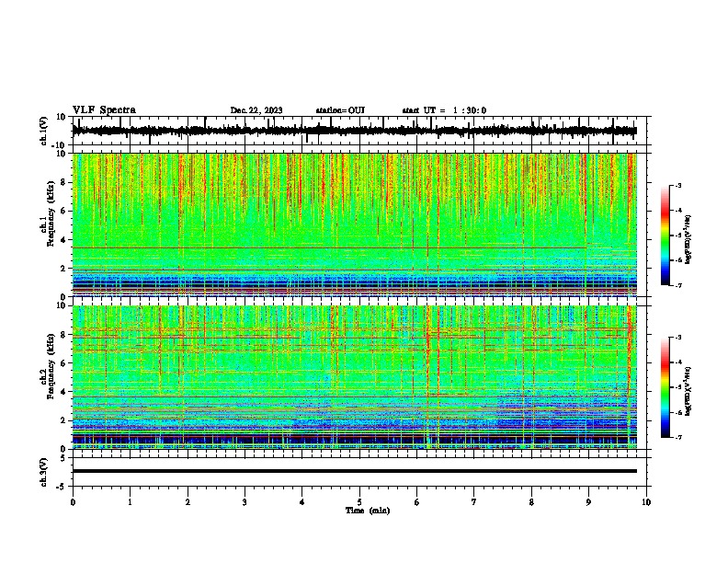Click inside the ch.2 spectrogram panel
This screenshot has width=728, height=563.
(354, 377)
